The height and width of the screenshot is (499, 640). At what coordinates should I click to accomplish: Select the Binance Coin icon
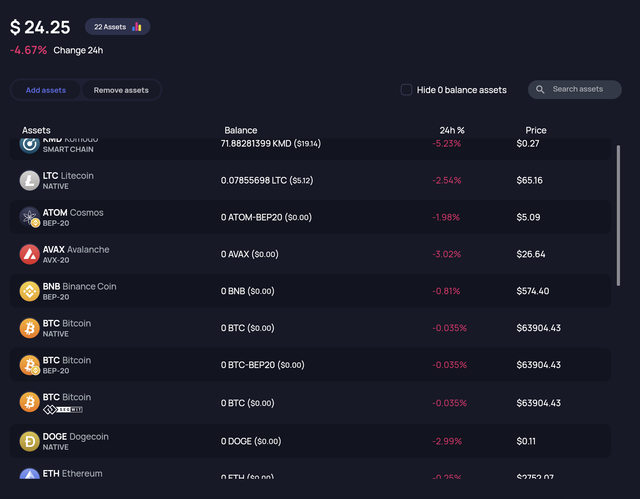pyautogui.click(x=29, y=291)
